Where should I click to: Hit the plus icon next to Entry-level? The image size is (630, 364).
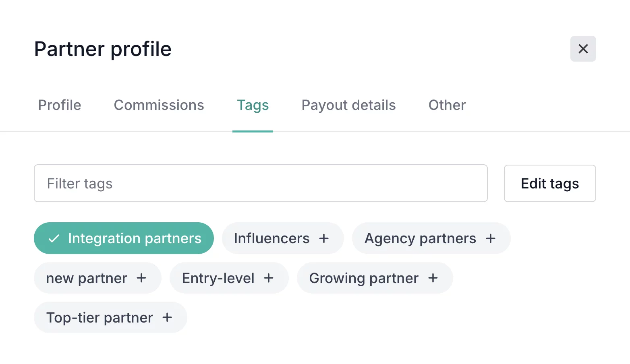(x=269, y=278)
